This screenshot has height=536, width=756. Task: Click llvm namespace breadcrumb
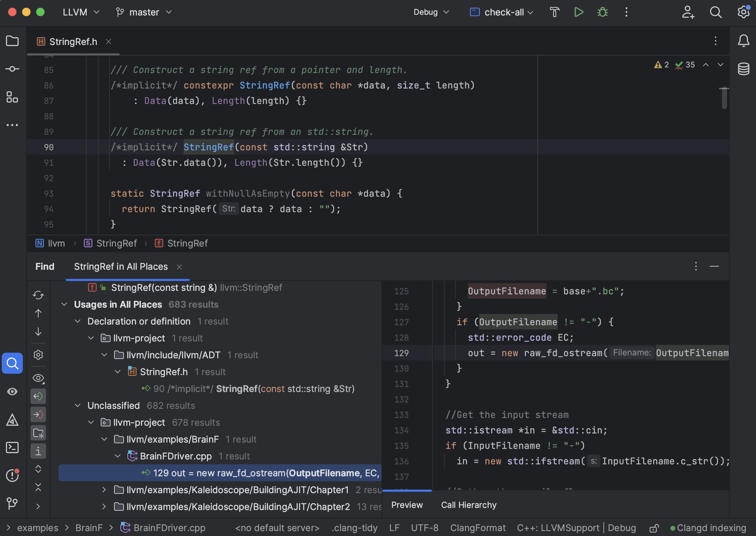coord(50,243)
